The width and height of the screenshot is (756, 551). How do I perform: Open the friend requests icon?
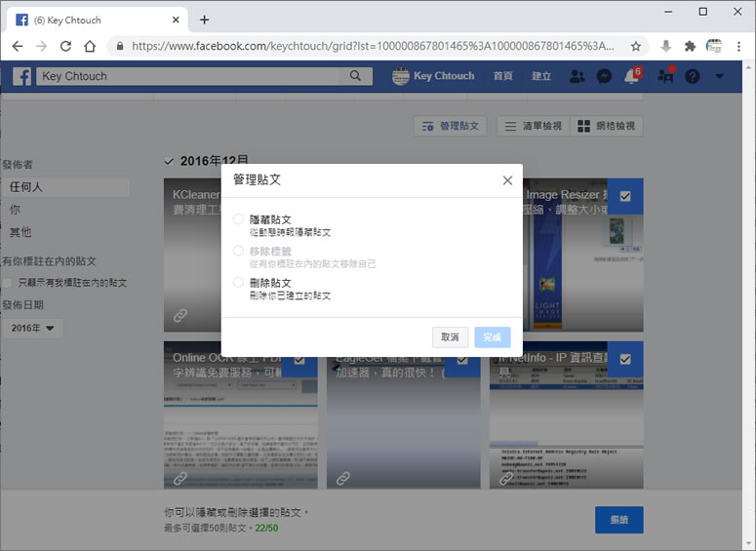point(577,76)
